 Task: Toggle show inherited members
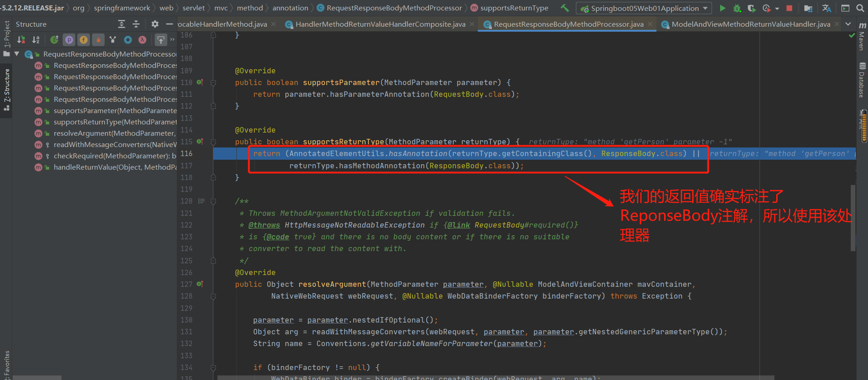click(x=54, y=40)
